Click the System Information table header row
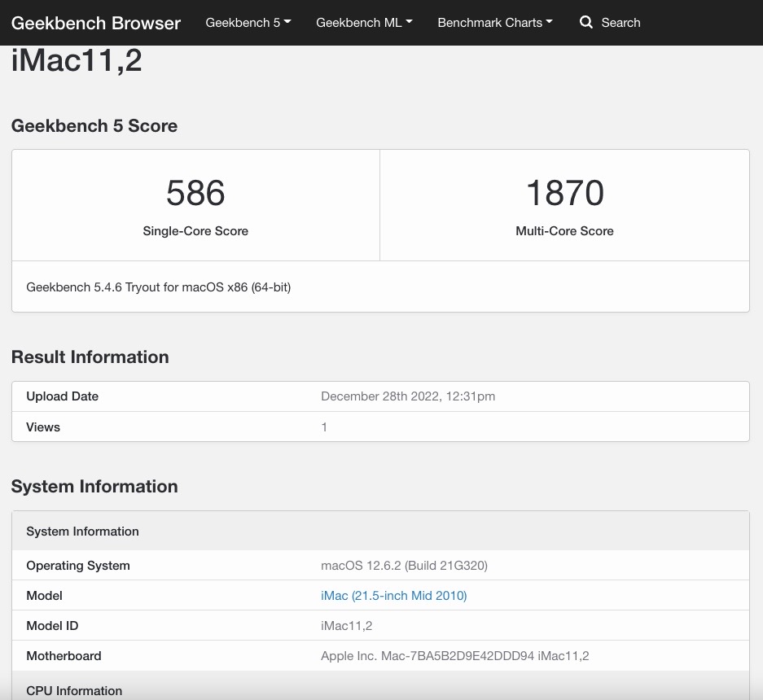Viewport: 763px width, 700px height. [x=380, y=531]
